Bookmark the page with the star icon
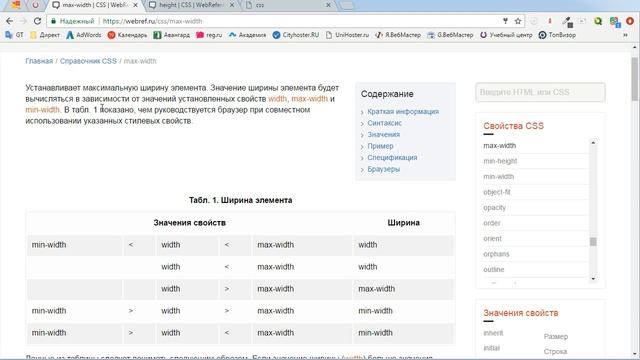Image resolution: width=640 pixels, height=360 pixels. tap(518, 21)
